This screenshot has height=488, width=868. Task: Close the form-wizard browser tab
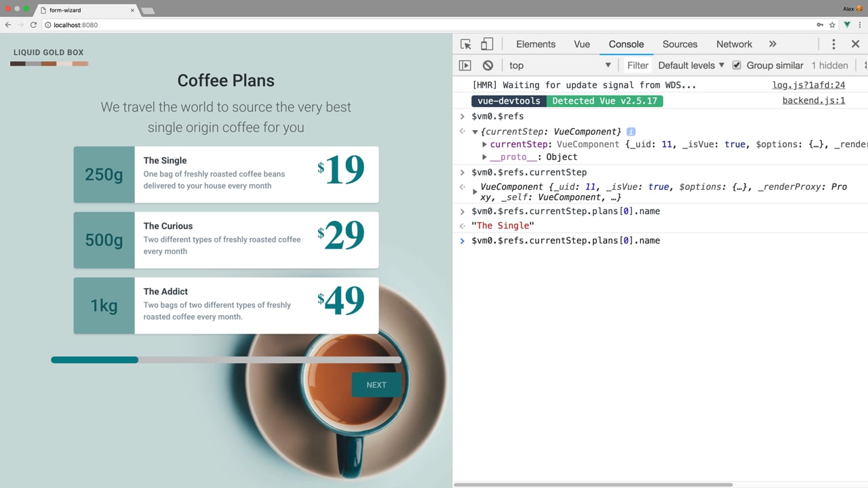(133, 10)
